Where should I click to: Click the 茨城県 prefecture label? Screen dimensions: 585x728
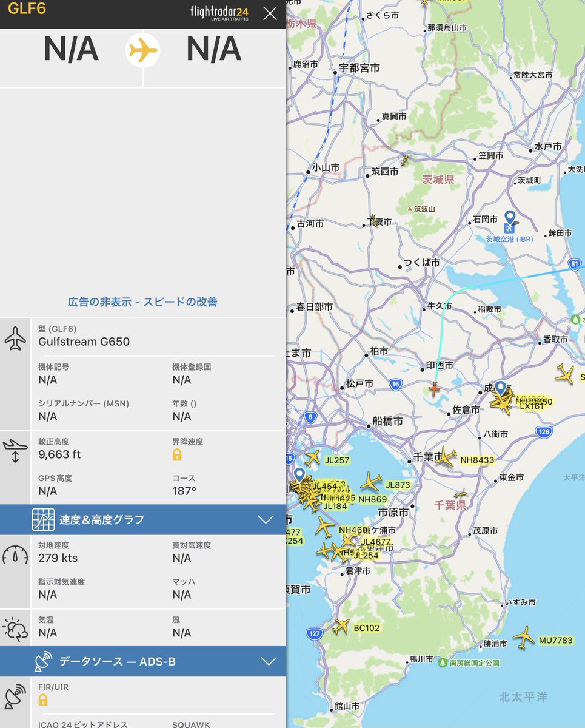pyautogui.click(x=438, y=179)
